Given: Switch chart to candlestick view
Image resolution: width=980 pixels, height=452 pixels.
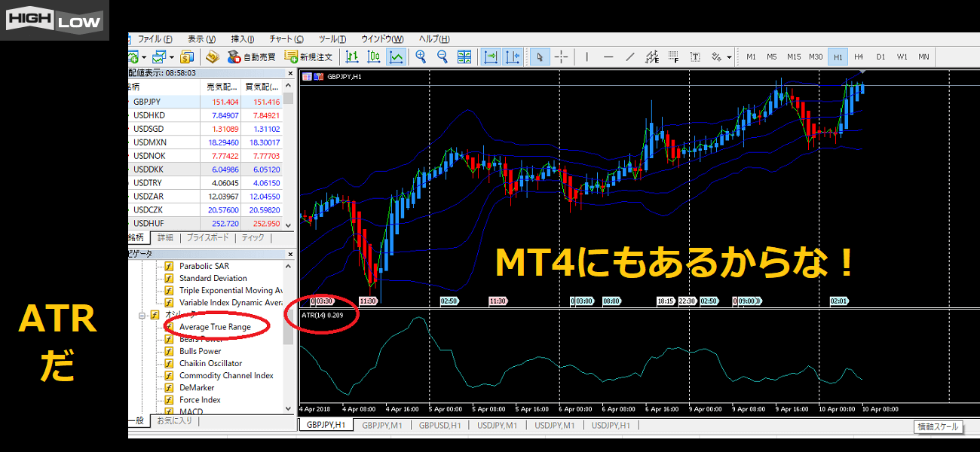Looking at the screenshot, I should click(374, 56).
